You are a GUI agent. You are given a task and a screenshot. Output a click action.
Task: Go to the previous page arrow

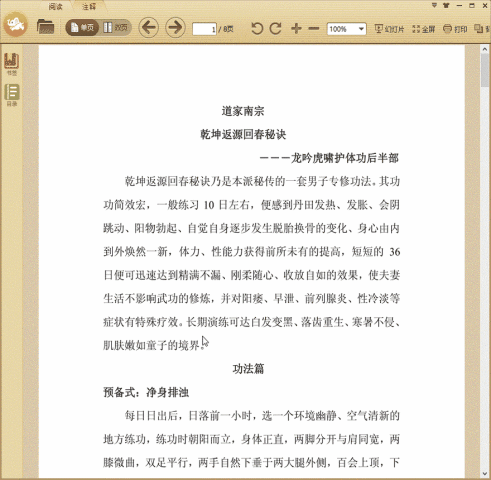click(x=148, y=27)
